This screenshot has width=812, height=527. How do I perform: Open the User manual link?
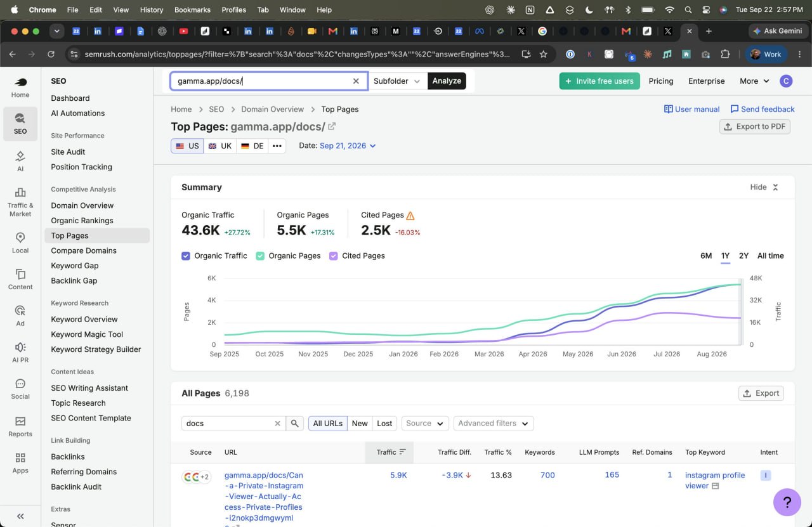point(691,109)
